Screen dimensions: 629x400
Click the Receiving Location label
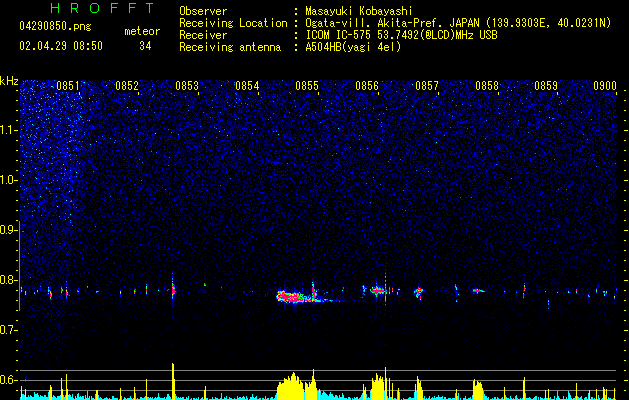(x=233, y=23)
